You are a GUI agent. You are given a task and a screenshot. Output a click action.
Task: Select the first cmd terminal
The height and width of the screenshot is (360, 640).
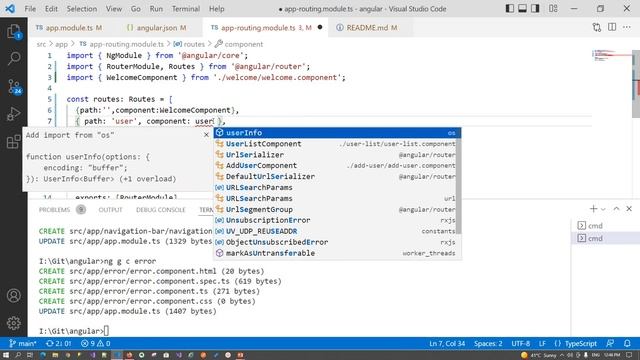tap(605, 225)
